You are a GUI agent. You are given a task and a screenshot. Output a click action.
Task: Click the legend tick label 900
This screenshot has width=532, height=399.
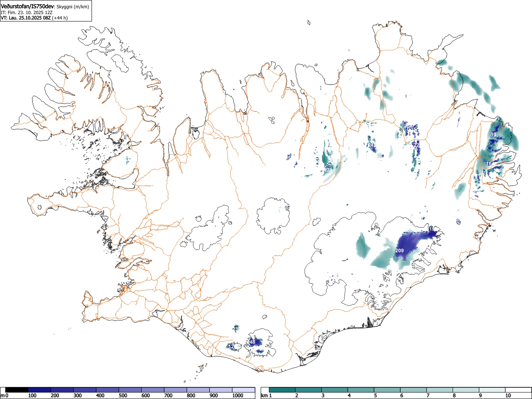(214, 396)
